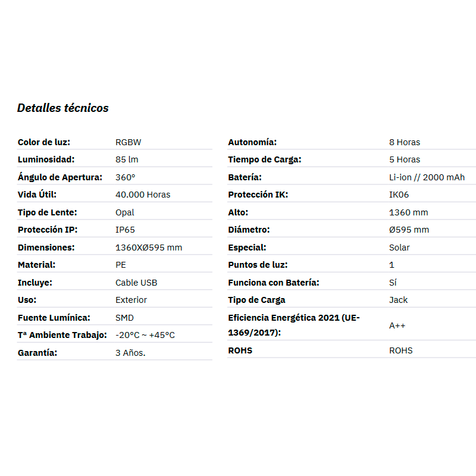The height and width of the screenshot is (476, 476).
Task: Click the 1360XØ595 mm dimensions value
Action: (x=148, y=248)
